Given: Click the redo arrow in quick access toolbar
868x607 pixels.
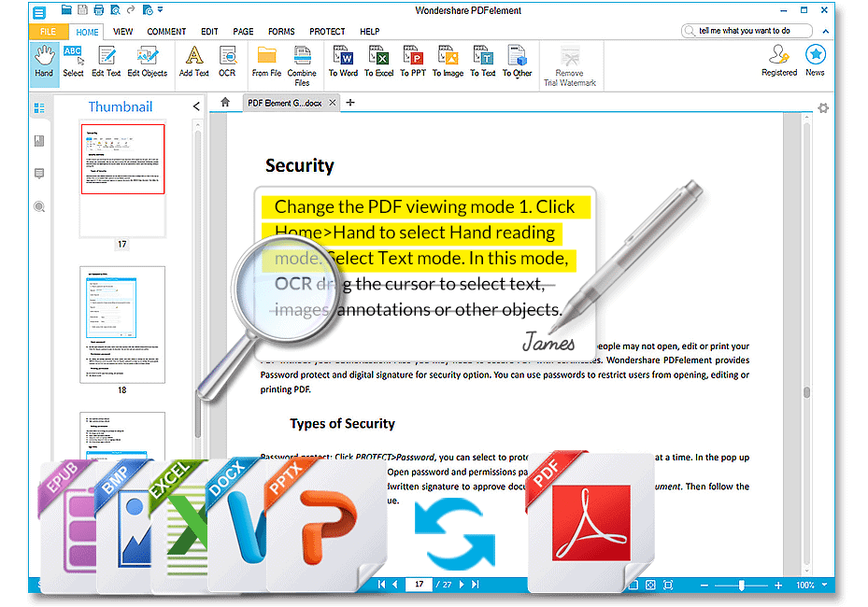Looking at the screenshot, I should pos(131,9).
